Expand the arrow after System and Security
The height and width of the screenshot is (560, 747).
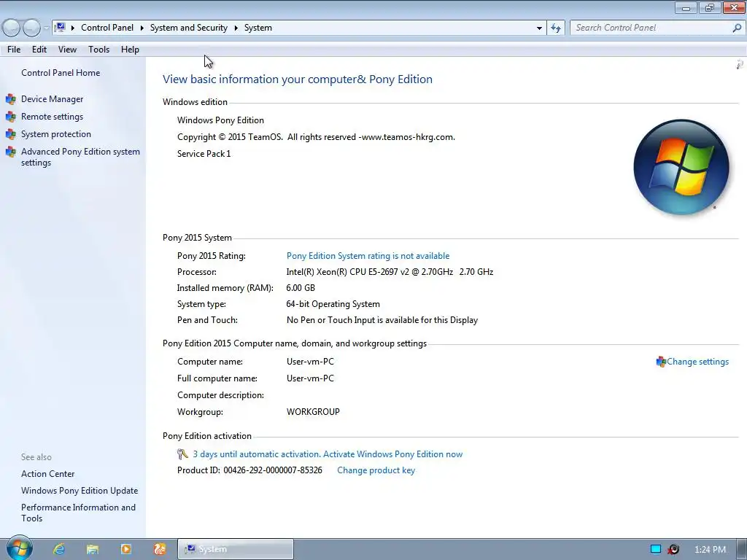(236, 28)
